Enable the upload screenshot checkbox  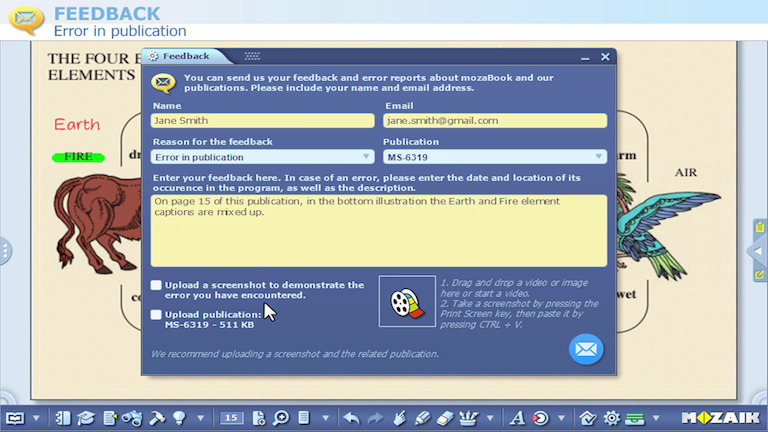156,285
